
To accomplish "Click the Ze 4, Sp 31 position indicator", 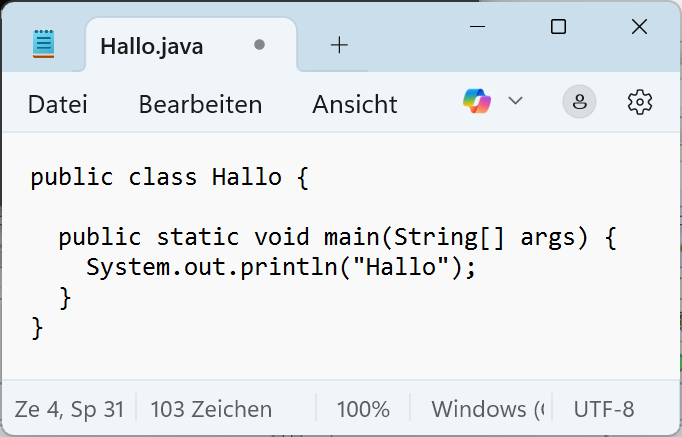I will (x=69, y=409).
